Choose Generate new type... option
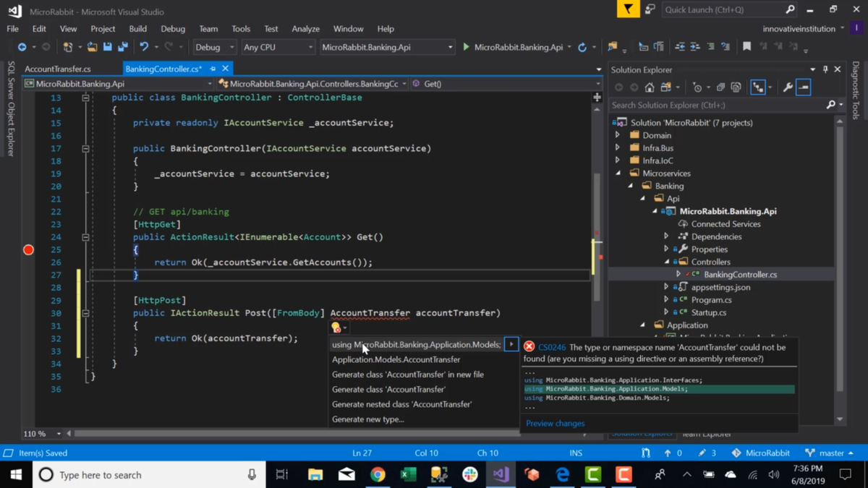The height and width of the screenshot is (488, 868). [368, 419]
